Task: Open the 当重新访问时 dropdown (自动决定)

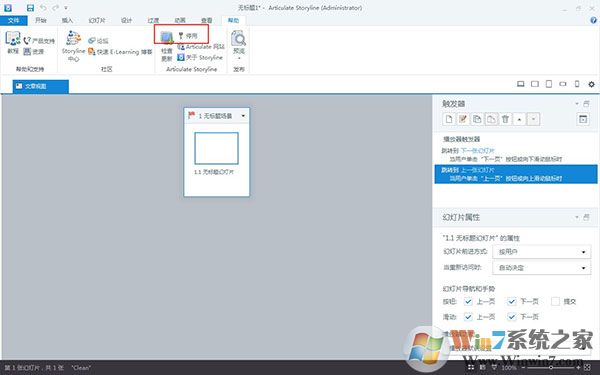Action: point(541,268)
